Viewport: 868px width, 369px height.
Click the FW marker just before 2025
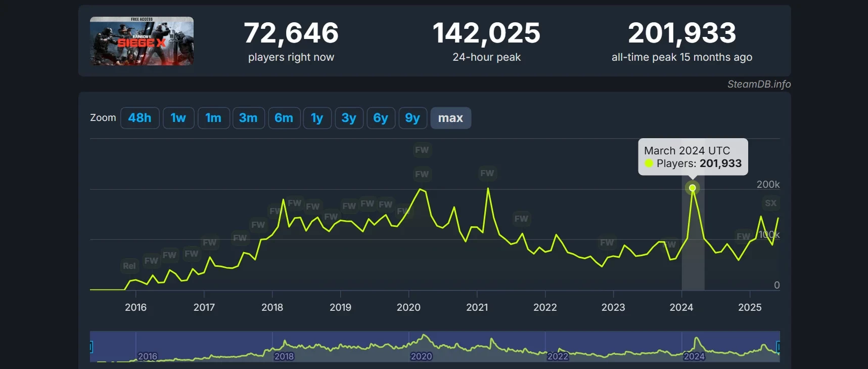743,236
